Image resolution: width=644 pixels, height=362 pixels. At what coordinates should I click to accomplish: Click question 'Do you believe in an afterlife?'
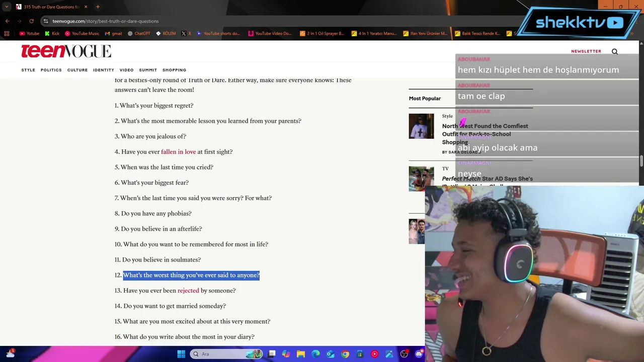tap(162, 229)
